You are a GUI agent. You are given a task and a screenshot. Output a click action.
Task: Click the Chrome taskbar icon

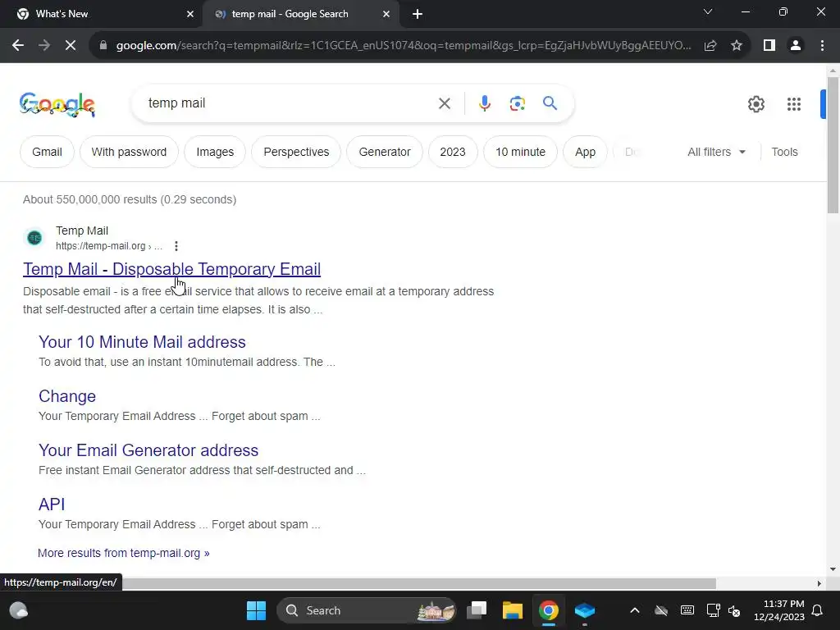point(548,610)
